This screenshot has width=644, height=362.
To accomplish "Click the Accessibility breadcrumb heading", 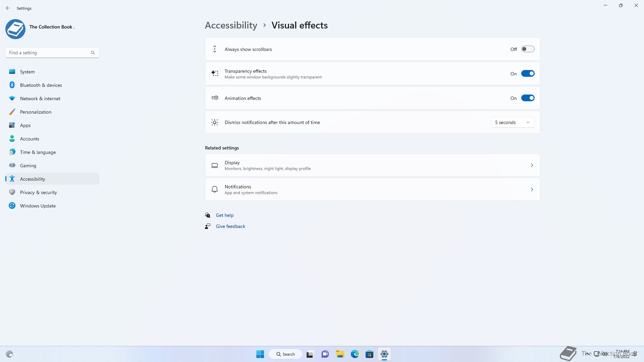I will tap(231, 25).
